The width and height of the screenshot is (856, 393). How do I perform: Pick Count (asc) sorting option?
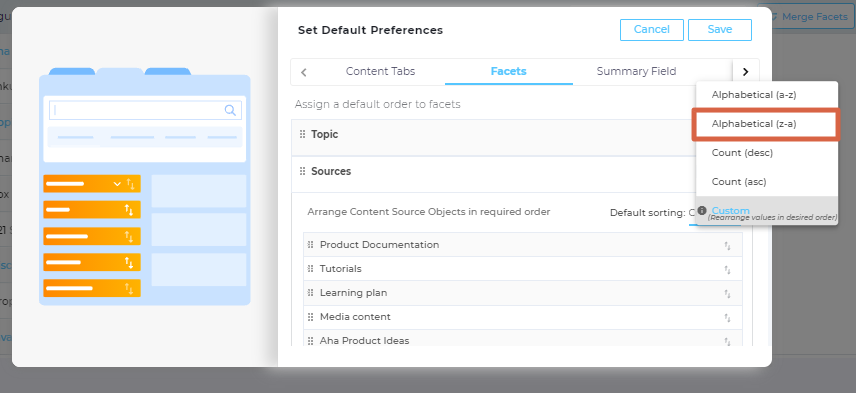739,182
